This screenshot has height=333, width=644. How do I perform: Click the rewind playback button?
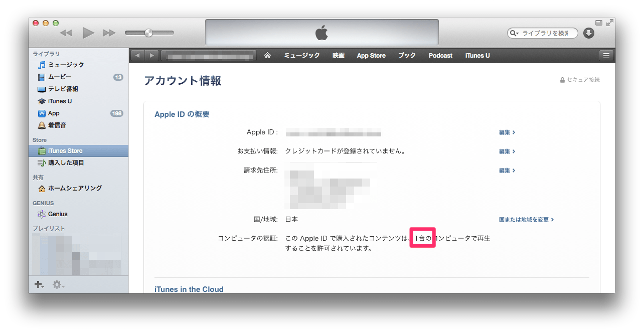[66, 33]
